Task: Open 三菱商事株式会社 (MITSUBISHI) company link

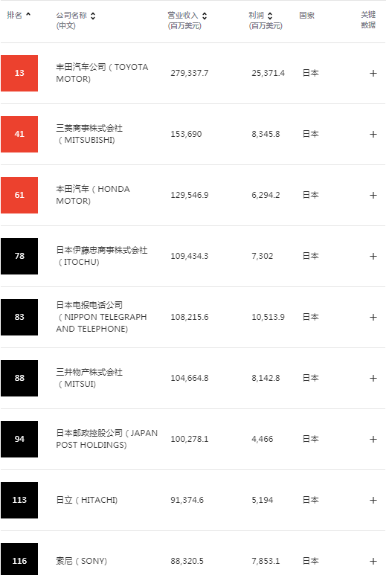Action: click(x=89, y=134)
